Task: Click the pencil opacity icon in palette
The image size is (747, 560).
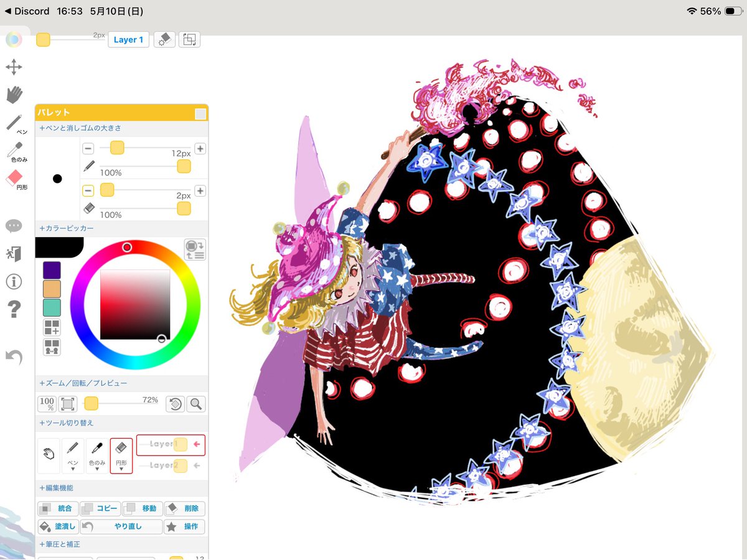Action: [x=89, y=166]
